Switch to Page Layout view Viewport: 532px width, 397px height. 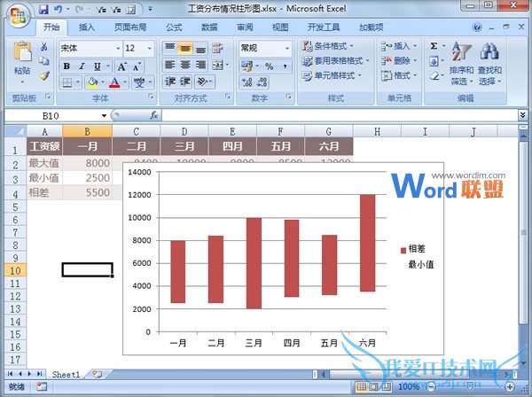click(374, 386)
